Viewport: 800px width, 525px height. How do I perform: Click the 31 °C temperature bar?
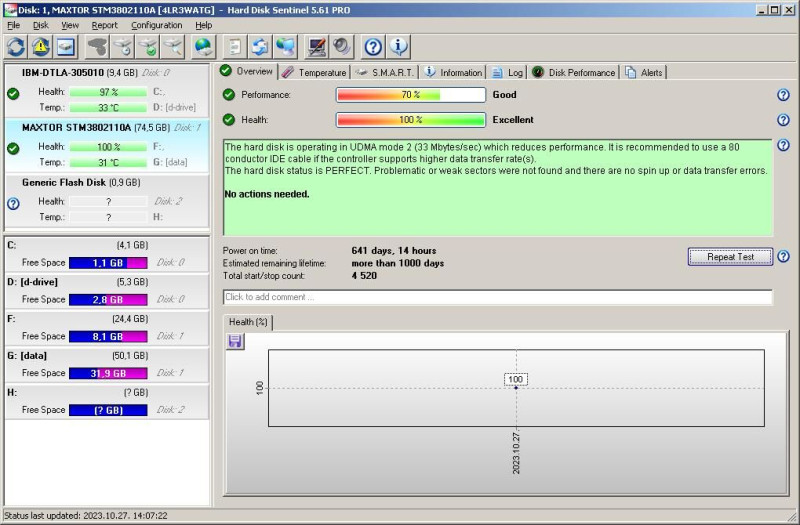click(108, 162)
